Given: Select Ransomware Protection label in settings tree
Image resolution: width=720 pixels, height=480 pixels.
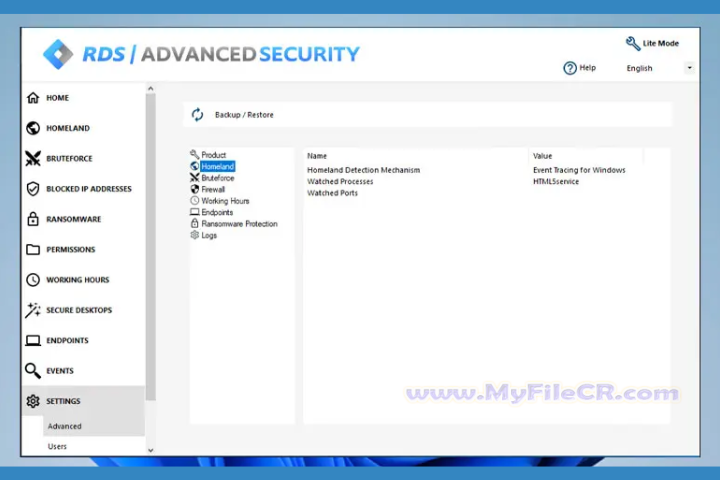Looking at the screenshot, I should pyautogui.click(x=239, y=224).
